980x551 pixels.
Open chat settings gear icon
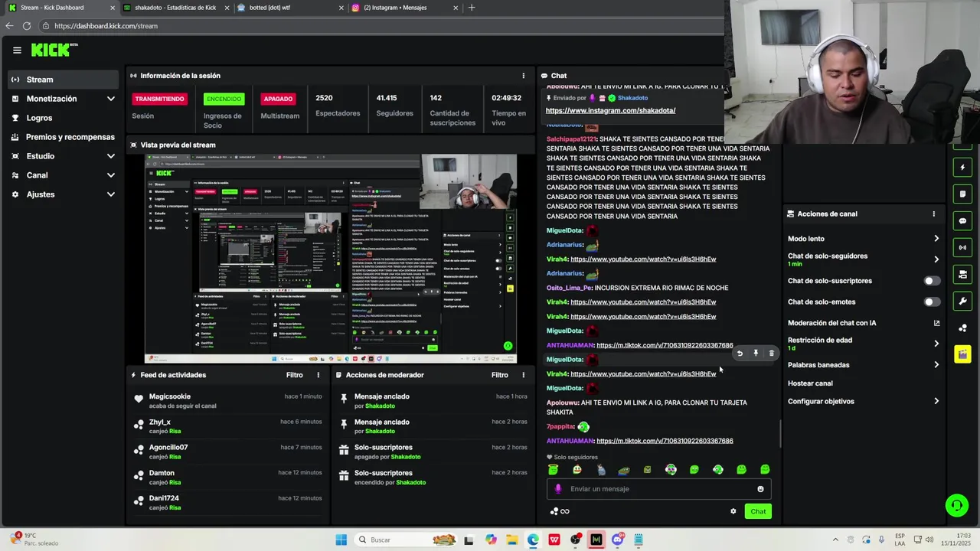pos(733,511)
